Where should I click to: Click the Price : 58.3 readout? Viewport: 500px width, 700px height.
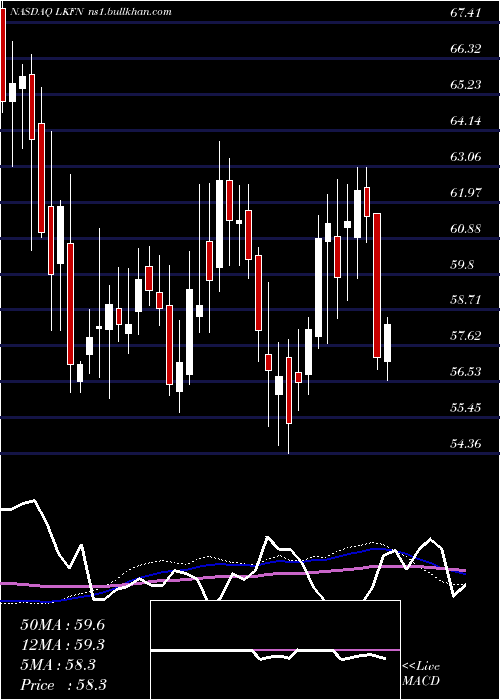point(63,685)
